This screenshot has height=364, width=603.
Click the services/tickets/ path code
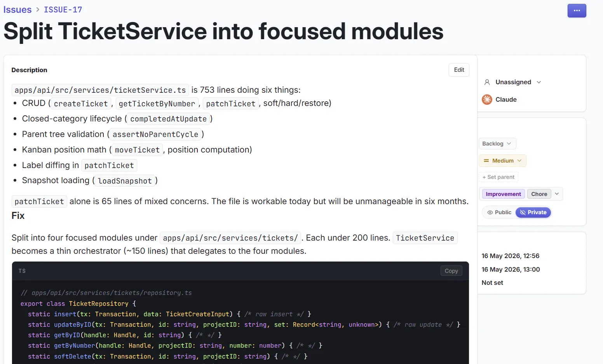tap(230, 238)
